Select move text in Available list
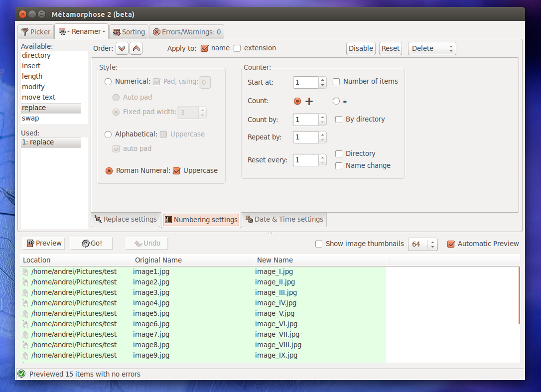This screenshot has width=541, height=392. (51, 97)
